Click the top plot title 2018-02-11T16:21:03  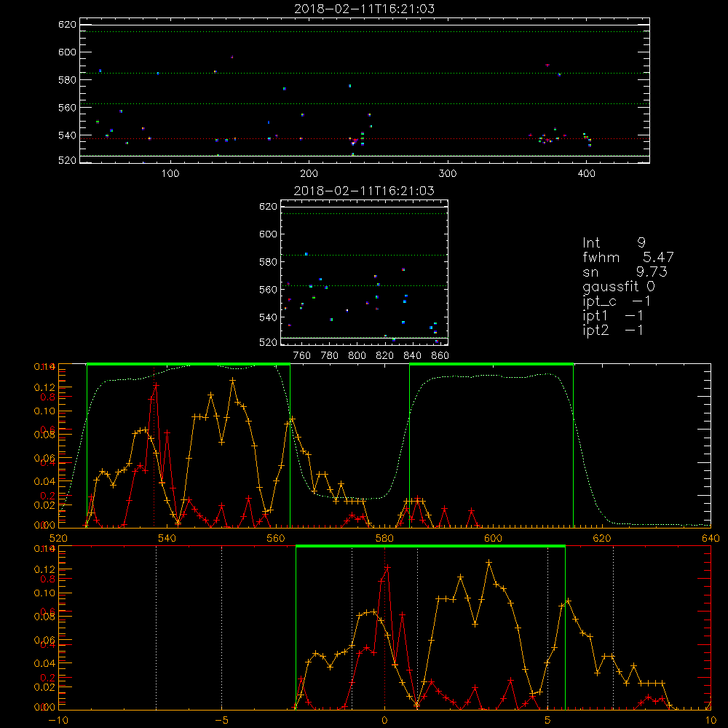(365, 9)
